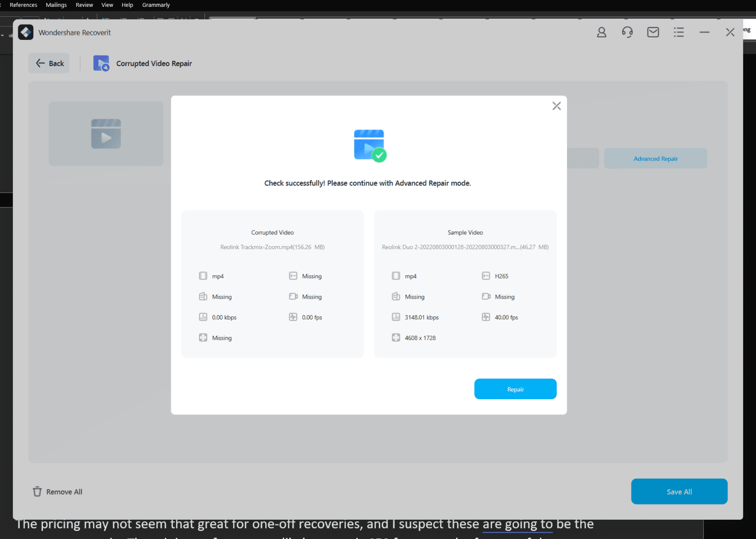This screenshot has width=756, height=539.
Task: Click Save All
Action: tap(679, 491)
